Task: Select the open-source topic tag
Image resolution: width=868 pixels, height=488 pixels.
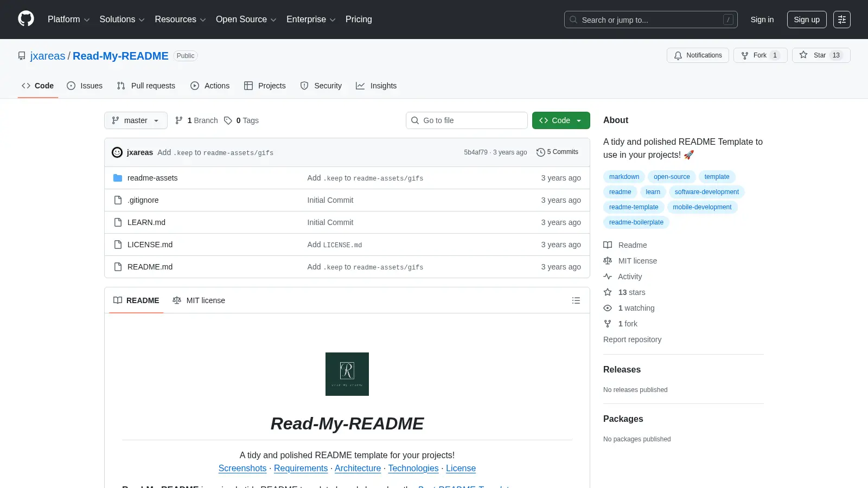Action: point(672,177)
